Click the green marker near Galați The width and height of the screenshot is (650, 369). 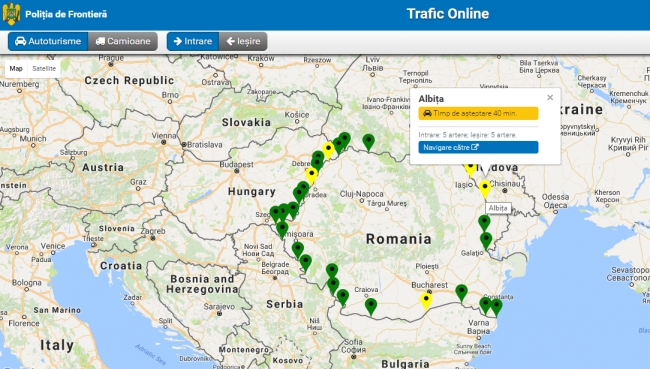486,240
